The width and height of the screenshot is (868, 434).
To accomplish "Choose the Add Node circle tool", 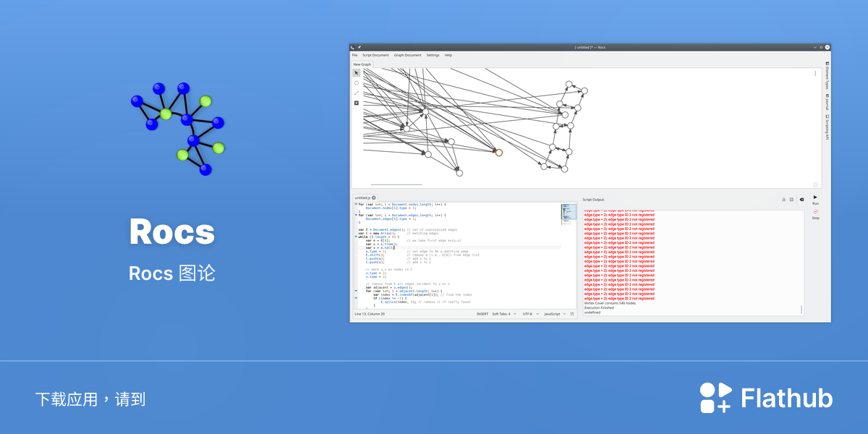I will click(x=356, y=83).
